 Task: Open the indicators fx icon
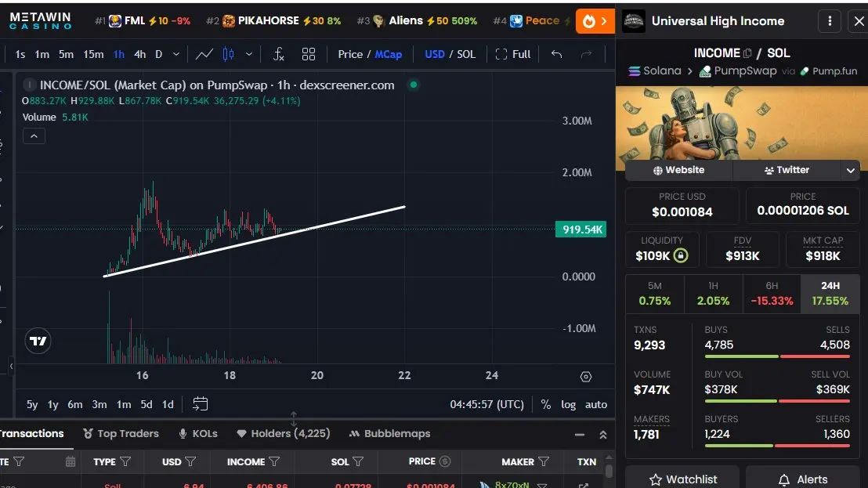pos(278,54)
